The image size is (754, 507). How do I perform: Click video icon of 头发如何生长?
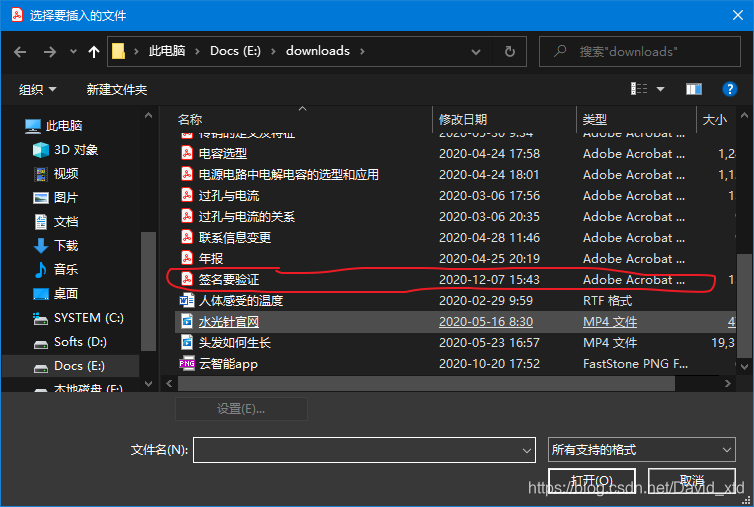187,342
